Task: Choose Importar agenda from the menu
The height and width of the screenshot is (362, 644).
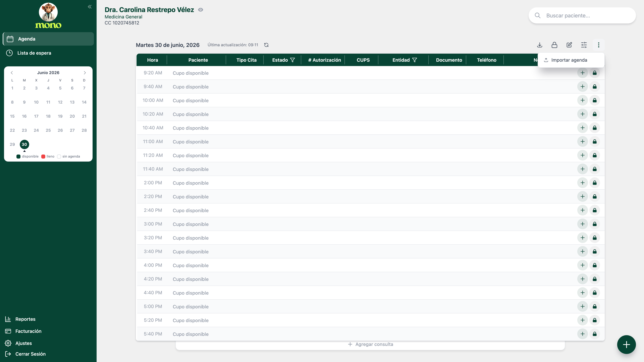Action: click(571, 60)
